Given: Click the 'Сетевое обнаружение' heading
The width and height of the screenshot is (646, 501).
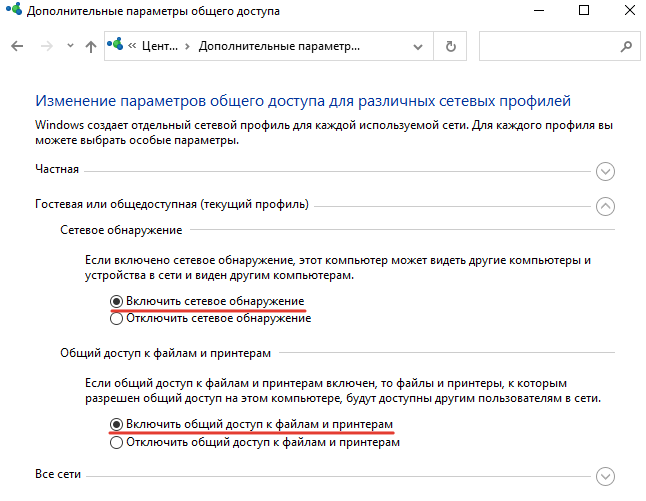Looking at the screenshot, I should coord(121,230).
